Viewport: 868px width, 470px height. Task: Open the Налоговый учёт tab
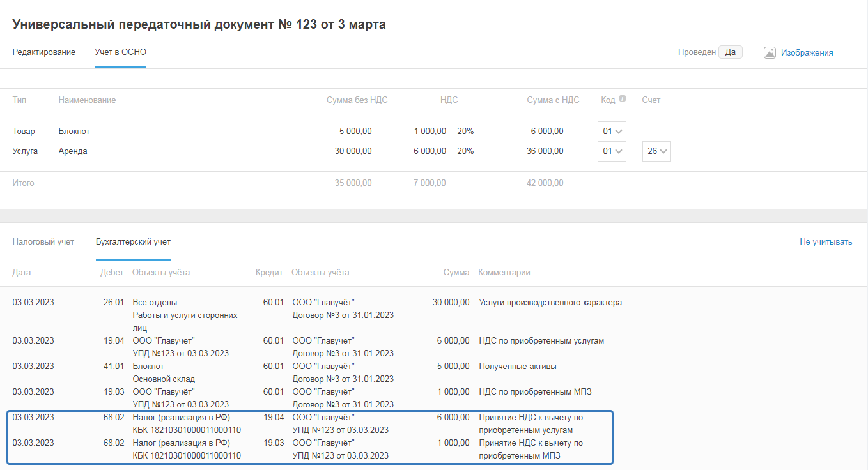point(43,242)
